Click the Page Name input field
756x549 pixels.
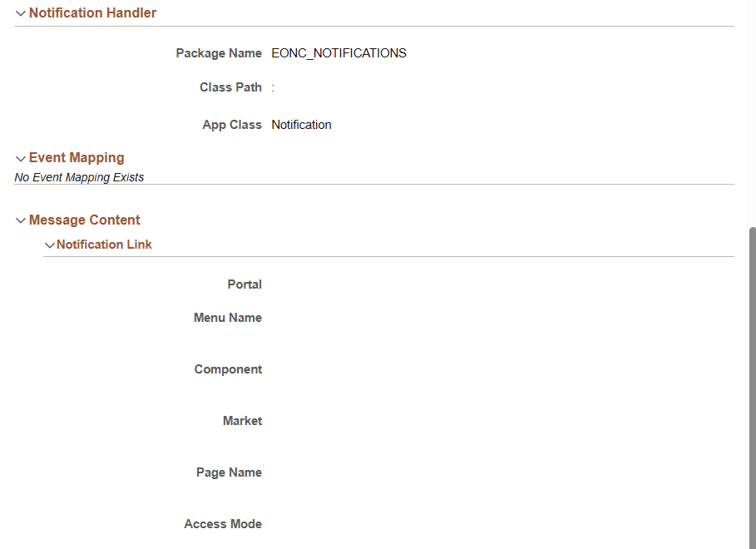[333, 472]
